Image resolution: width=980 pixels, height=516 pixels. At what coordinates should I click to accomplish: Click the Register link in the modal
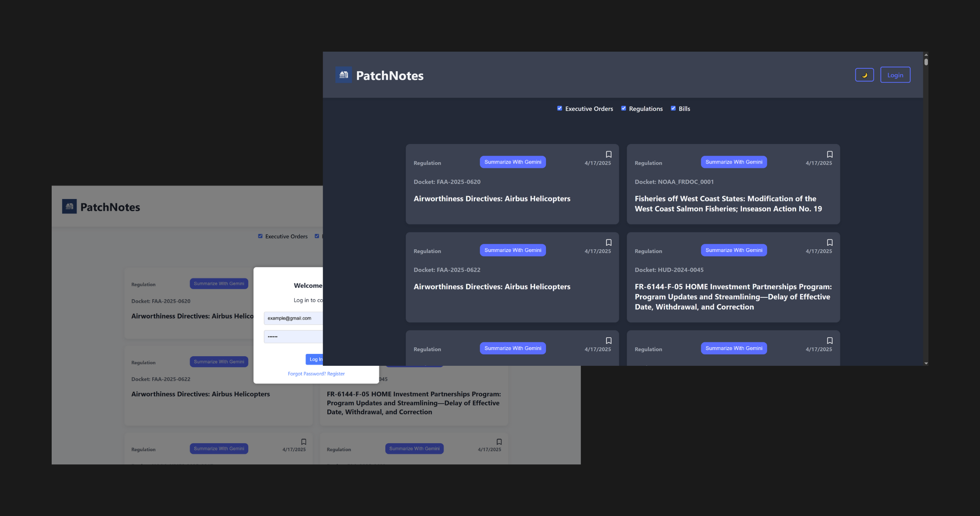(x=336, y=373)
